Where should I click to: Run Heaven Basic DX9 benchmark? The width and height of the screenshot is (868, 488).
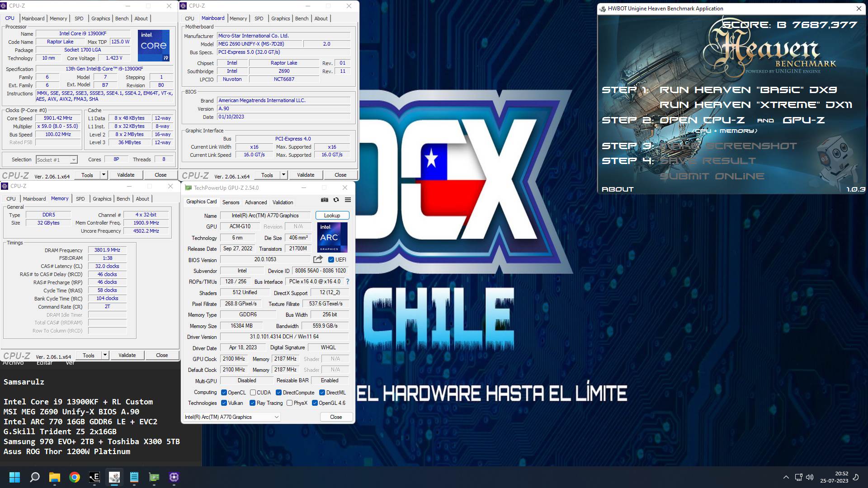pos(748,90)
